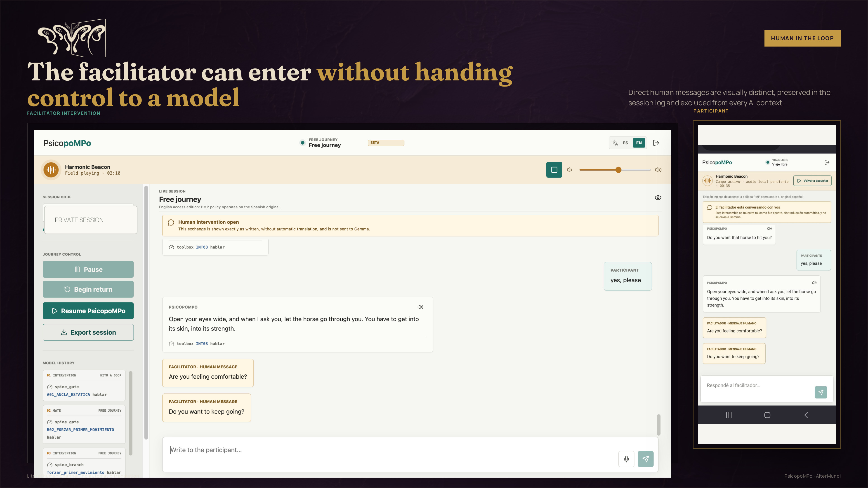Click the phone PARTICIPANTE 'yes, please' bubble
This screenshot has width=868, height=488.
[814, 260]
